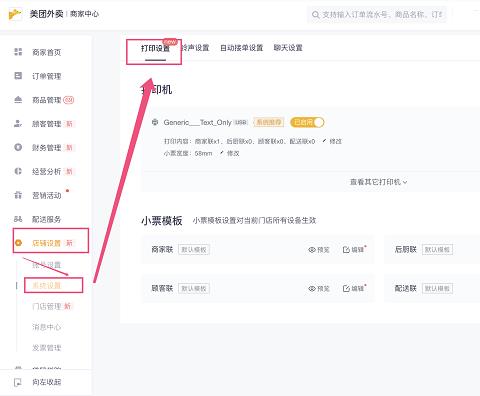Click 编辑 for the 顾客联 template

358,288
